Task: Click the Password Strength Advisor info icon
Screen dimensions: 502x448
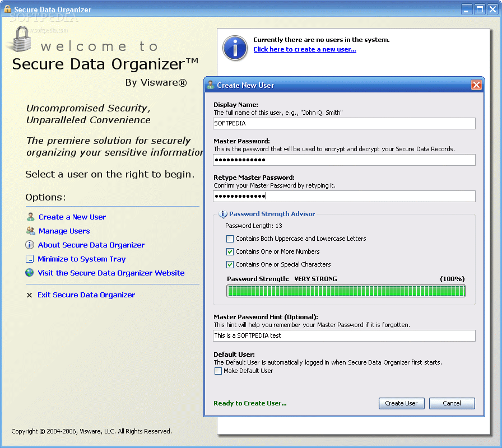Action: 223,214
